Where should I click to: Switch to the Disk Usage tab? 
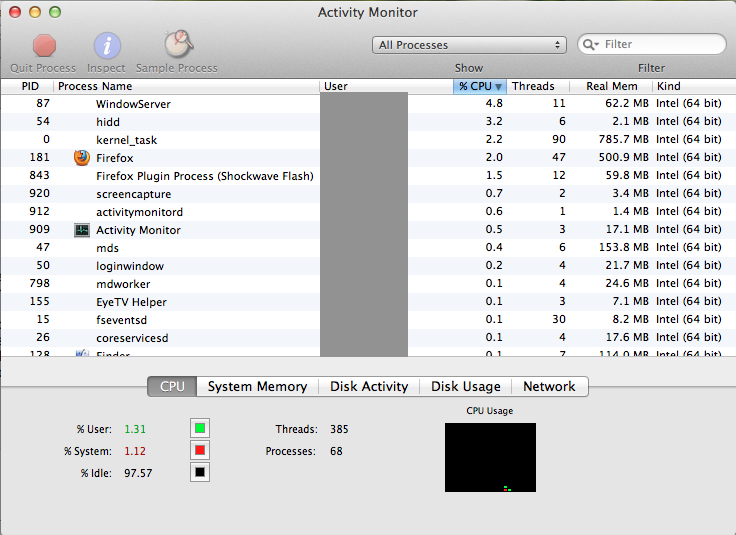[466, 386]
